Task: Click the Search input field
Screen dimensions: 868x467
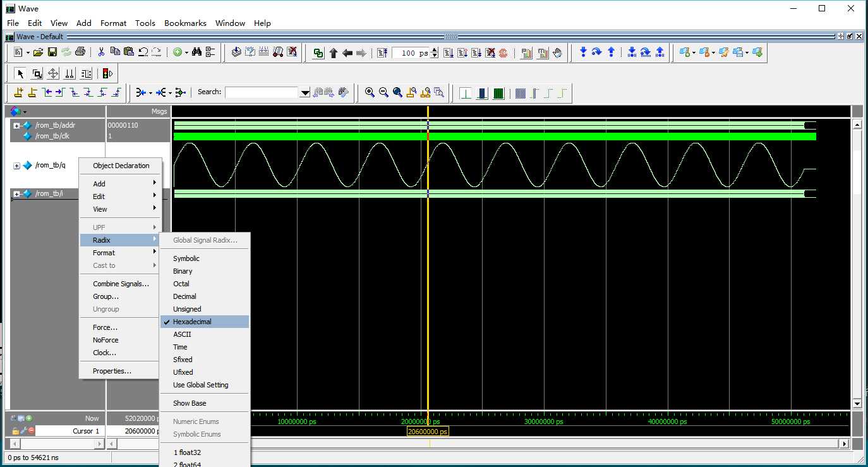Action: 262,92
